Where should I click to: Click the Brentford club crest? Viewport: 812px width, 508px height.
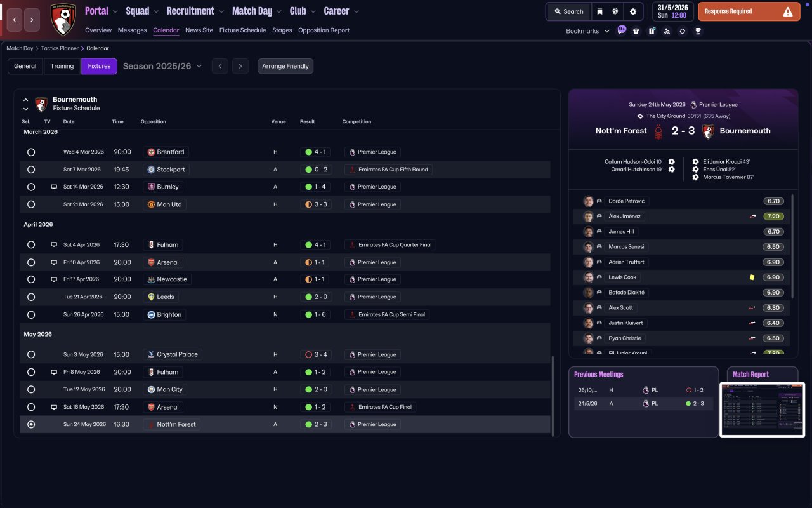(x=151, y=152)
